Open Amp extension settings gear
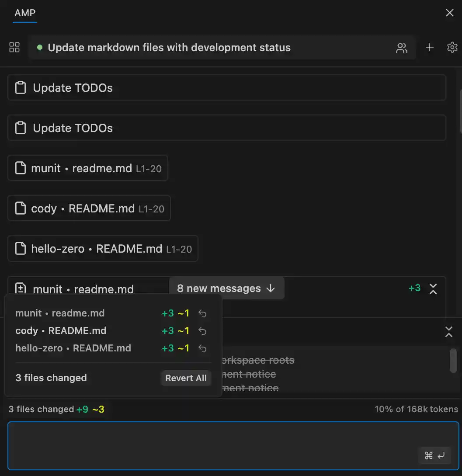 (452, 48)
